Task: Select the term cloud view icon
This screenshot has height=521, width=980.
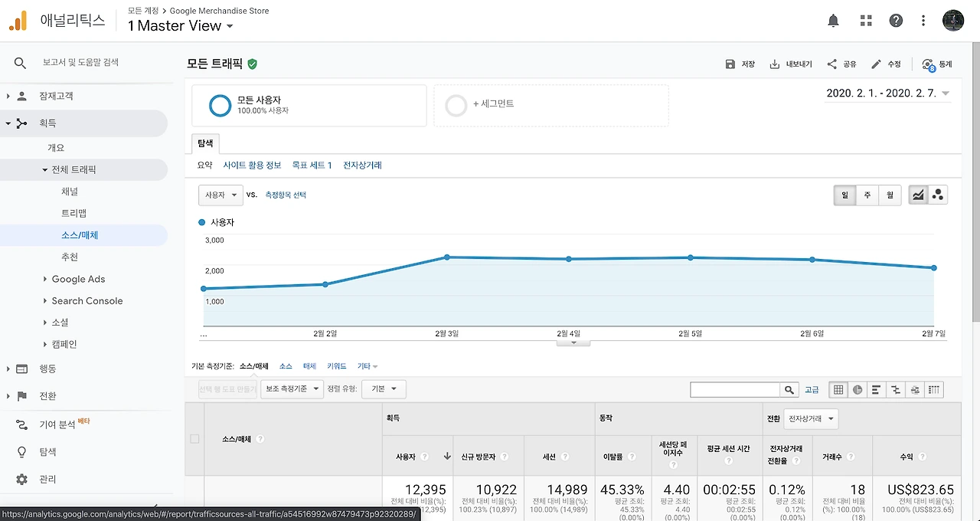Action: 915,390
